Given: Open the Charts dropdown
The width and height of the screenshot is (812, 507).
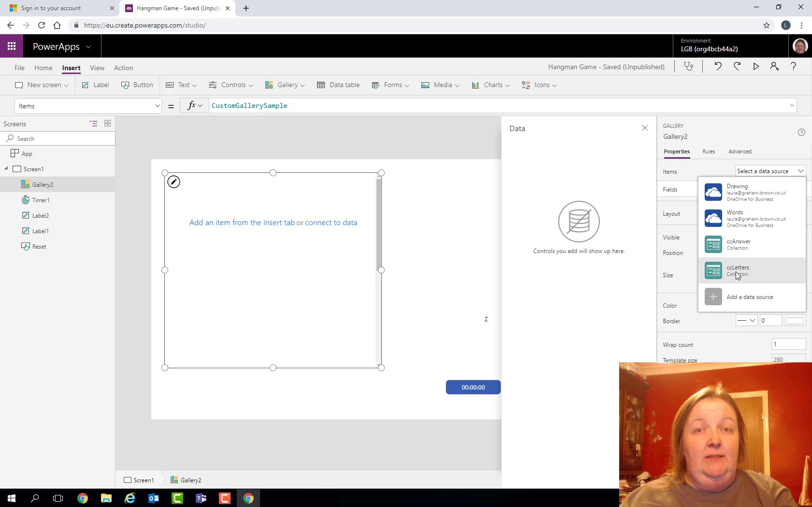Looking at the screenshot, I should tap(491, 85).
